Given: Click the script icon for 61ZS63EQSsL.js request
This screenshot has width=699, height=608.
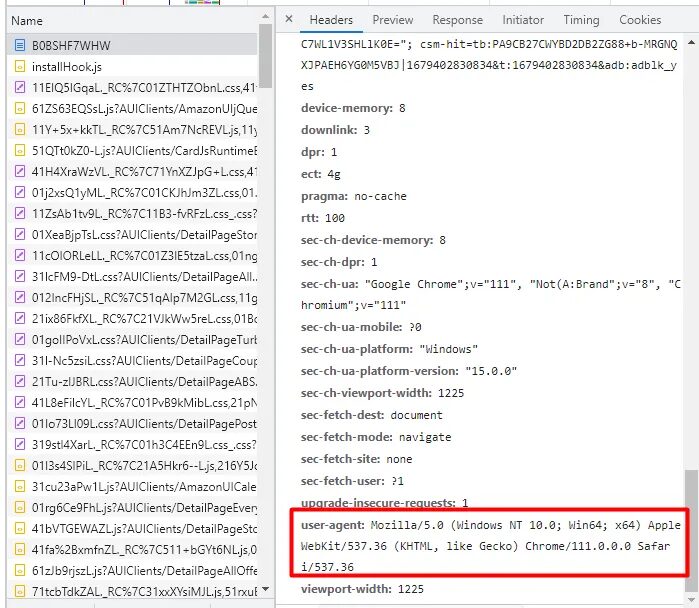Looking at the screenshot, I should coord(20,108).
